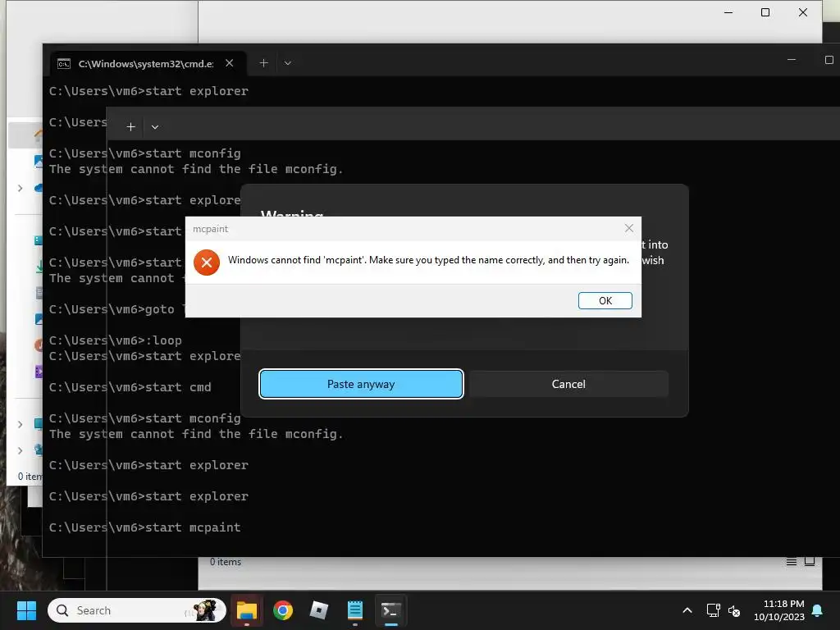
Task: Close the File Explorer window behind
Action: [x=802, y=12]
